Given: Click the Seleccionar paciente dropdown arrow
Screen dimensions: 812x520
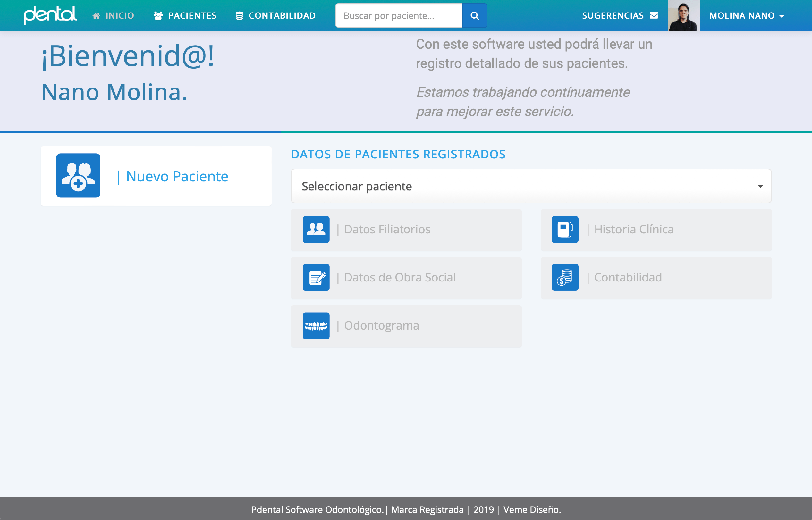Looking at the screenshot, I should pos(760,186).
